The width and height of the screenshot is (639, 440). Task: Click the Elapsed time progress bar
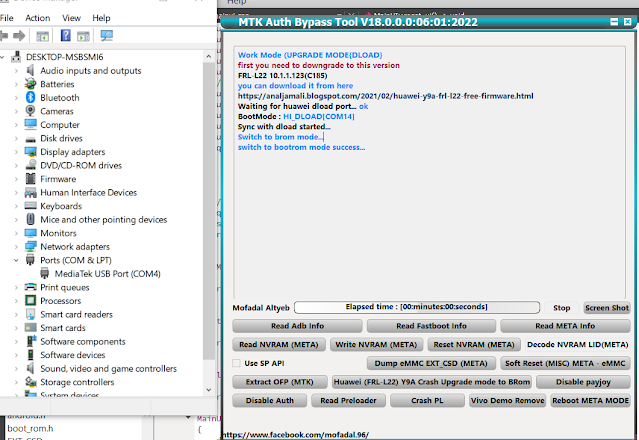pyautogui.click(x=417, y=307)
